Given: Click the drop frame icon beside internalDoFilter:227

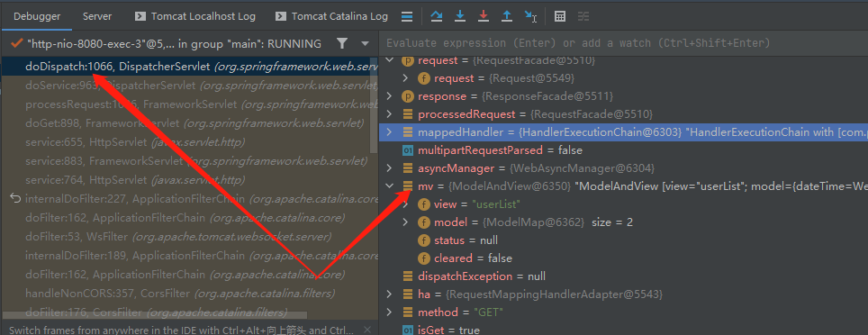Looking at the screenshot, I should pyautogui.click(x=15, y=199).
